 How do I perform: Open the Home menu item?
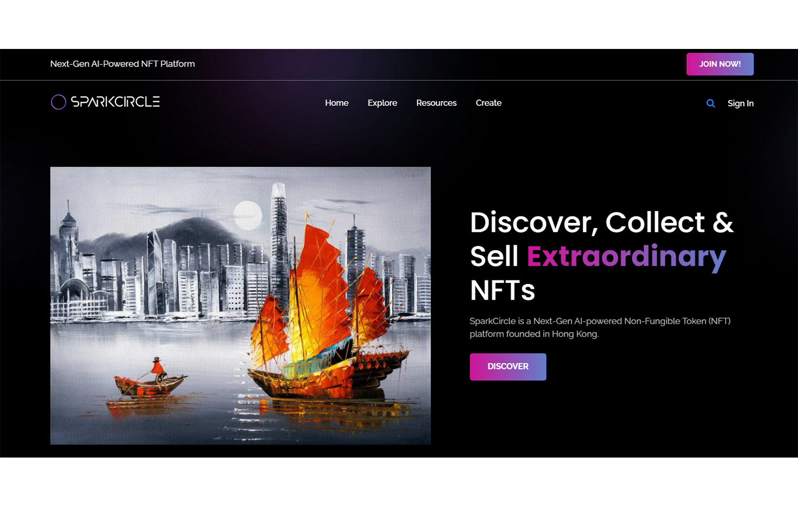pos(337,103)
